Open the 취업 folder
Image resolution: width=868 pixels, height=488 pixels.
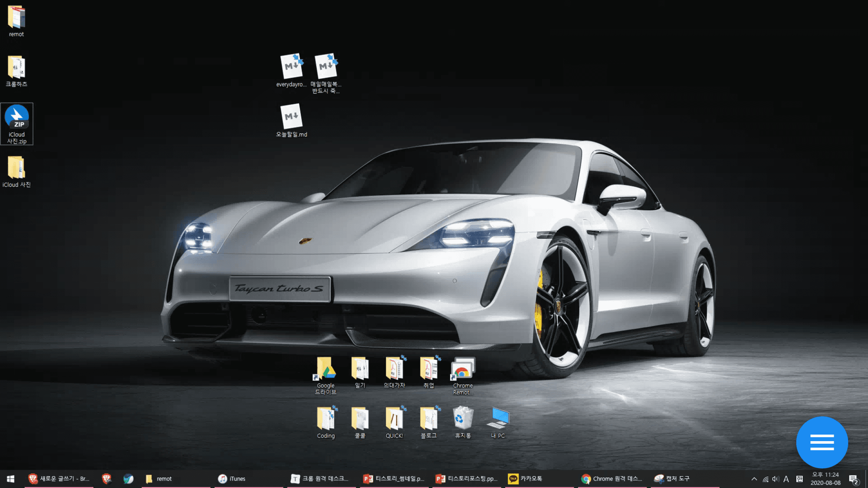point(429,373)
